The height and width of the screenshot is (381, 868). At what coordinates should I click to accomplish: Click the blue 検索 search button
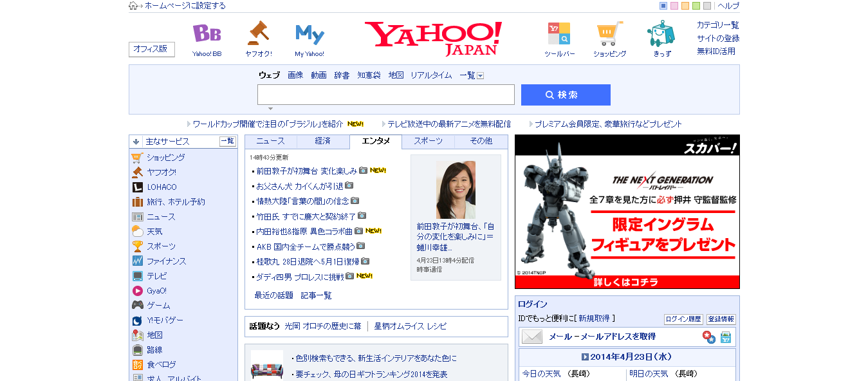click(x=566, y=95)
